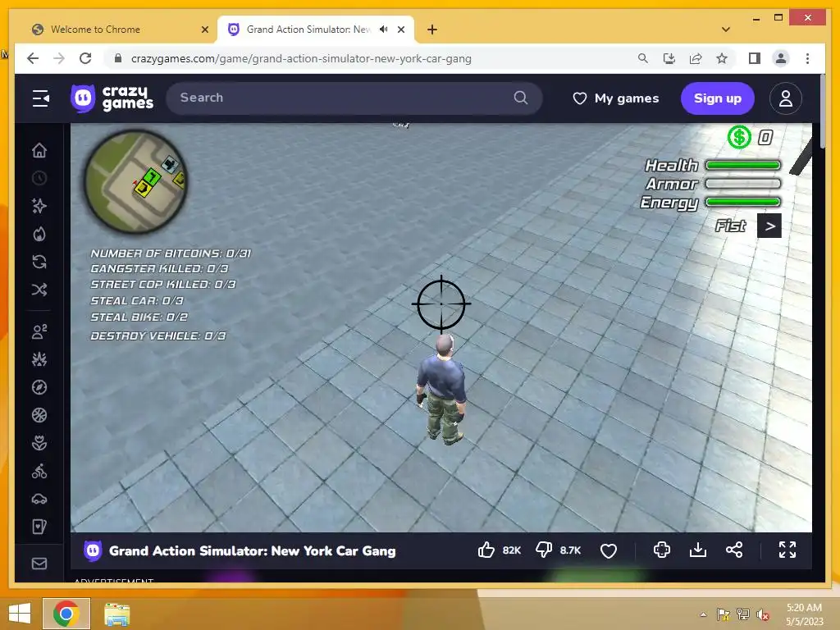Expand the tab search dropdown chevron

pyautogui.click(x=726, y=30)
